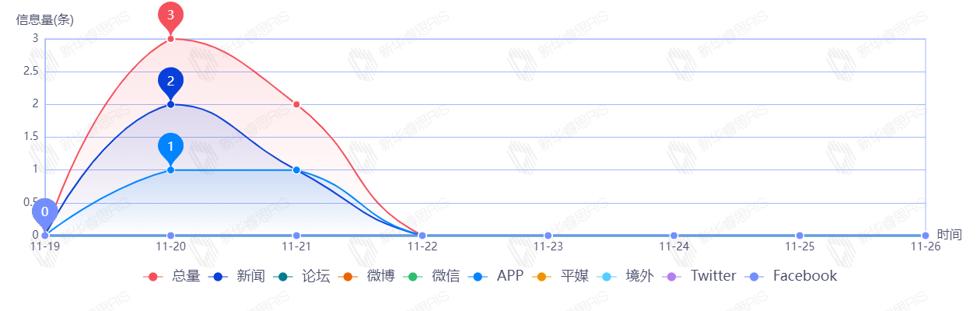Viewport: 980px width, 311px height.
Task: Toggle the 新闻 legend series
Action: pyautogui.click(x=238, y=276)
